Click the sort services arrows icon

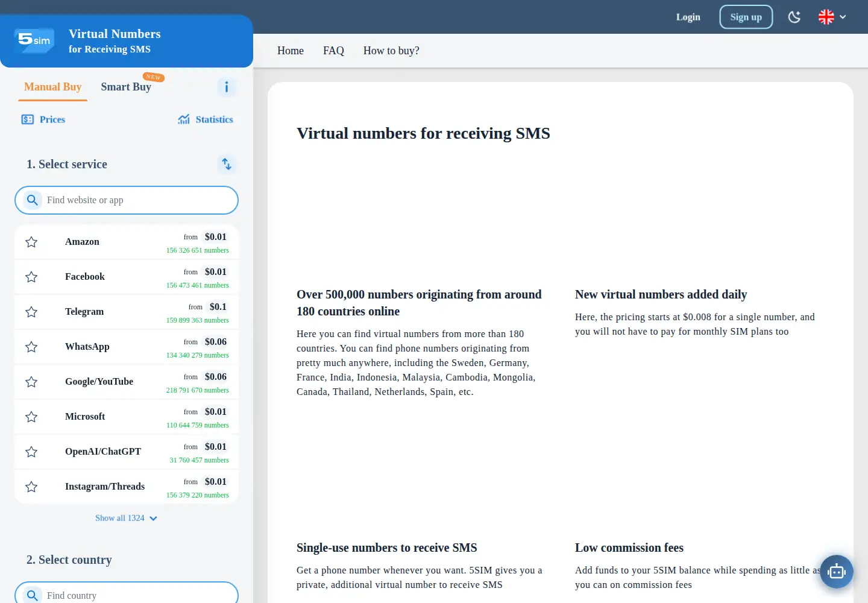227,164
